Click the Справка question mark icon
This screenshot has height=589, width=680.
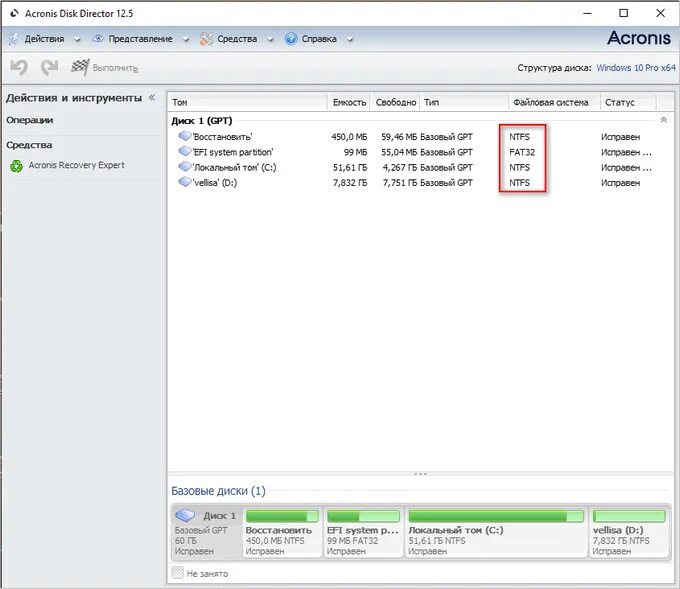click(x=291, y=39)
